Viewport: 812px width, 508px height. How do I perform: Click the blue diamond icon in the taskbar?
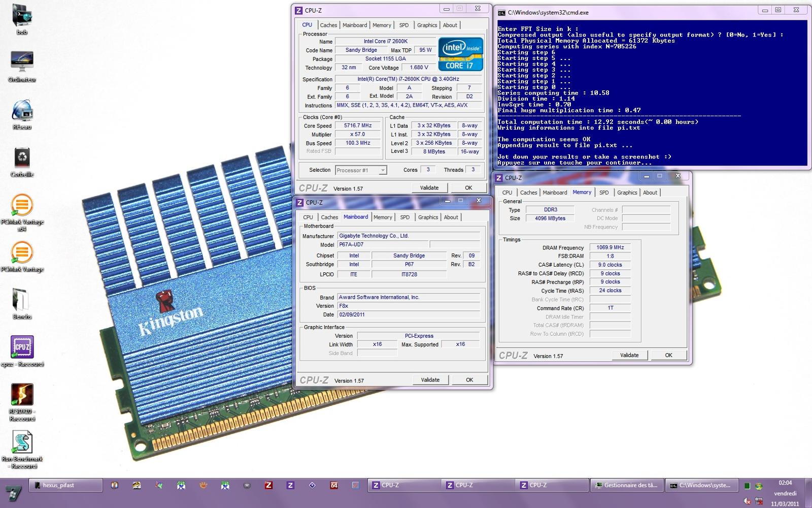[x=312, y=486]
